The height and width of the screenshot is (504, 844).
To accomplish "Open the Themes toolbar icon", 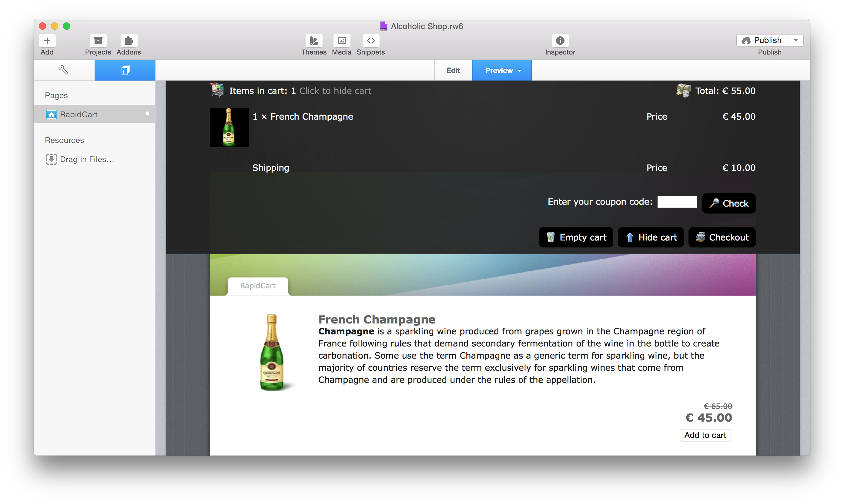I will tap(313, 41).
